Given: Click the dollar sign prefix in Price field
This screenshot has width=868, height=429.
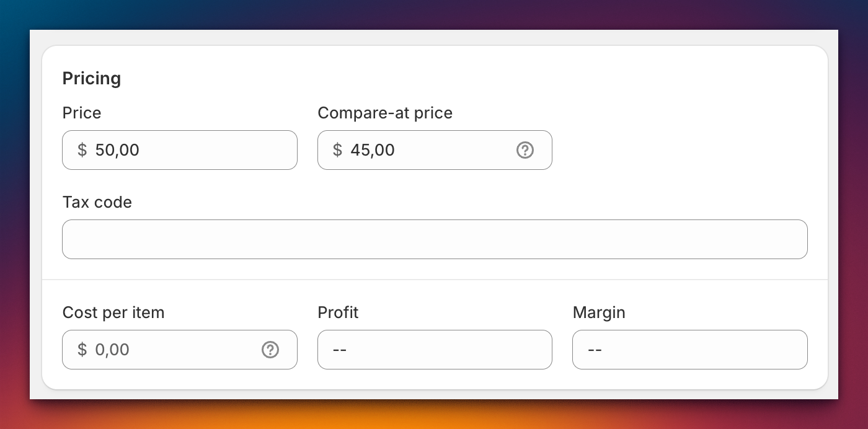Looking at the screenshot, I should 81,150.
